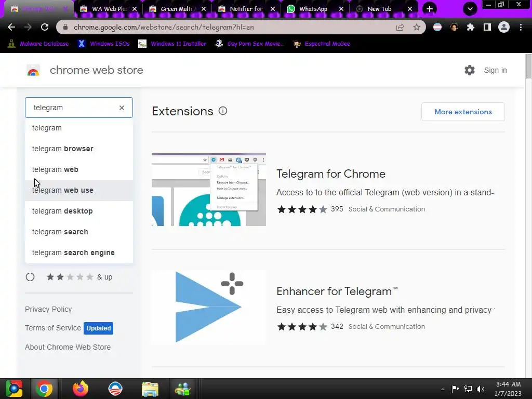Image resolution: width=532 pixels, height=399 pixels.
Task: Open Firefox in the taskbar
Action: [x=81, y=389]
